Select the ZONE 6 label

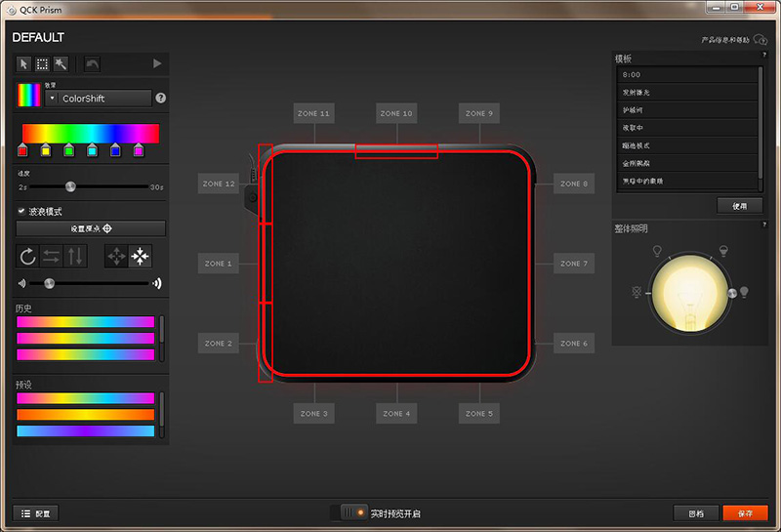tap(574, 344)
